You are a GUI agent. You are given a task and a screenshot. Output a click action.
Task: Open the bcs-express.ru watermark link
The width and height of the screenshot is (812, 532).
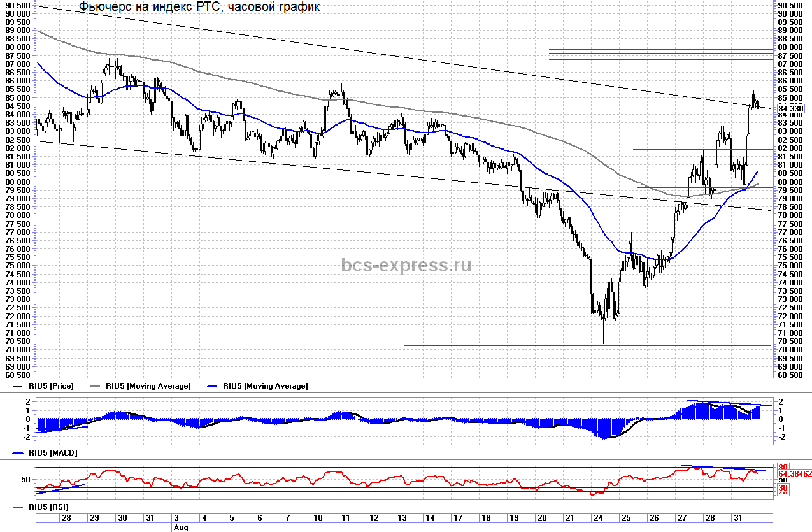point(406,265)
